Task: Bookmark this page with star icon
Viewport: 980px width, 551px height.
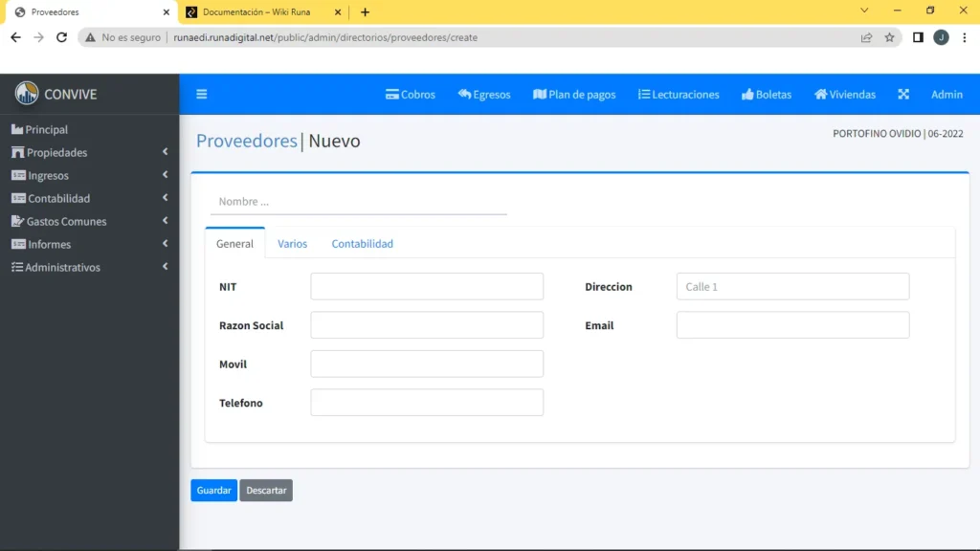Action: (889, 37)
